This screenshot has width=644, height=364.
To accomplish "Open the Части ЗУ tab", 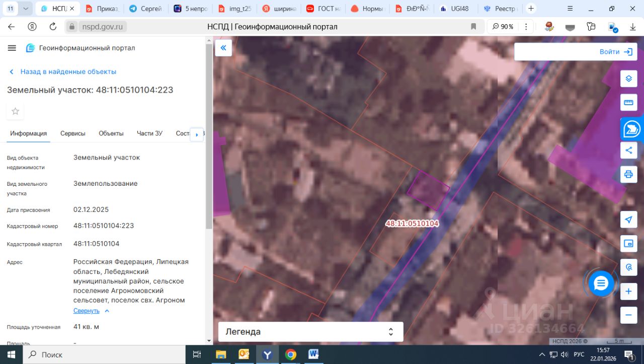I will [149, 133].
